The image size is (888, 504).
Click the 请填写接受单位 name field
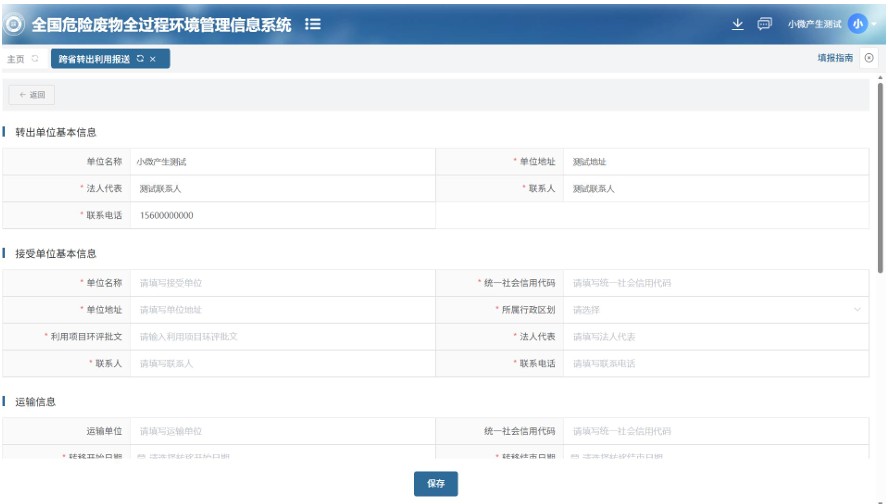[x=283, y=283]
